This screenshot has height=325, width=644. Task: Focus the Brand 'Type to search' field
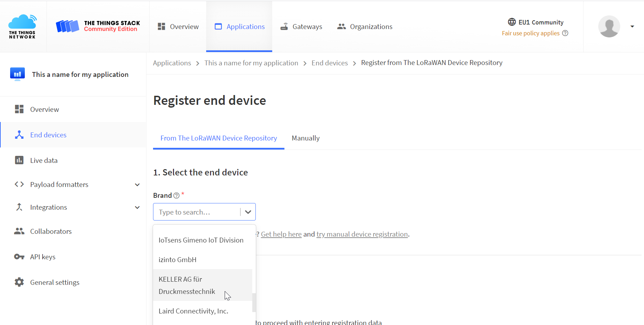pyautogui.click(x=197, y=212)
